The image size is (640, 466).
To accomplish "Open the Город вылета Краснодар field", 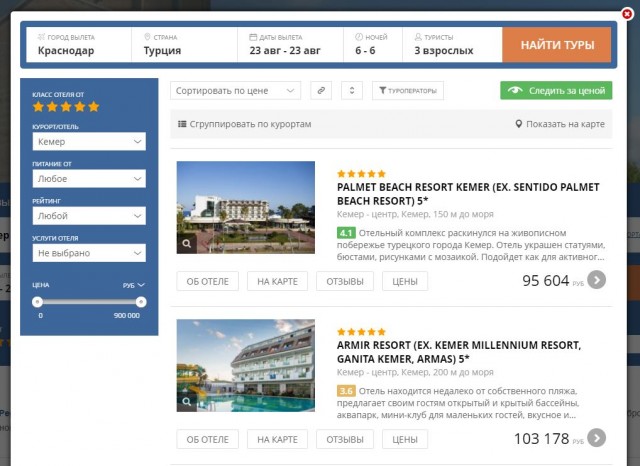I will click(79, 45).
